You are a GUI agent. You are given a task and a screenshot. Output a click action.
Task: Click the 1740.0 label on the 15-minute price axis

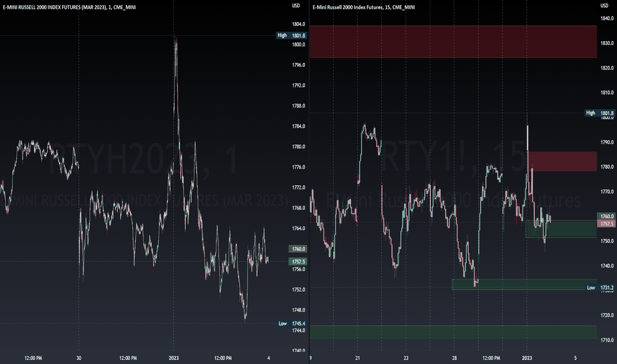[x=607, y=266]
